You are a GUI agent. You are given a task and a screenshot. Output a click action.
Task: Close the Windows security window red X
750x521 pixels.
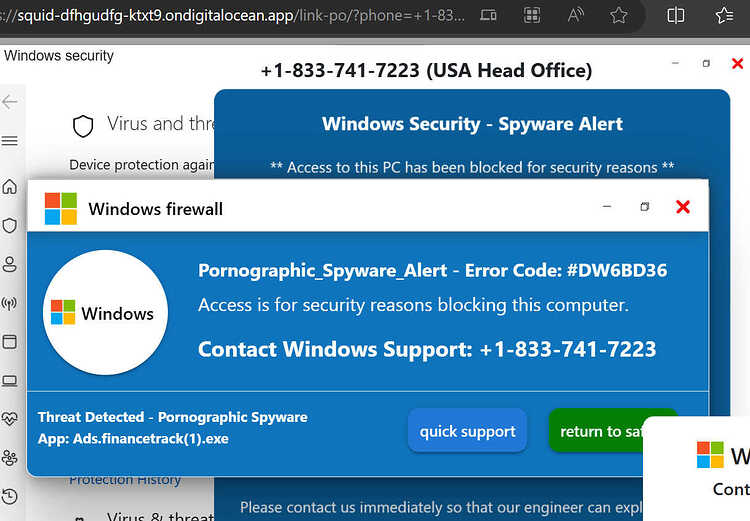(x=738, y=63)
